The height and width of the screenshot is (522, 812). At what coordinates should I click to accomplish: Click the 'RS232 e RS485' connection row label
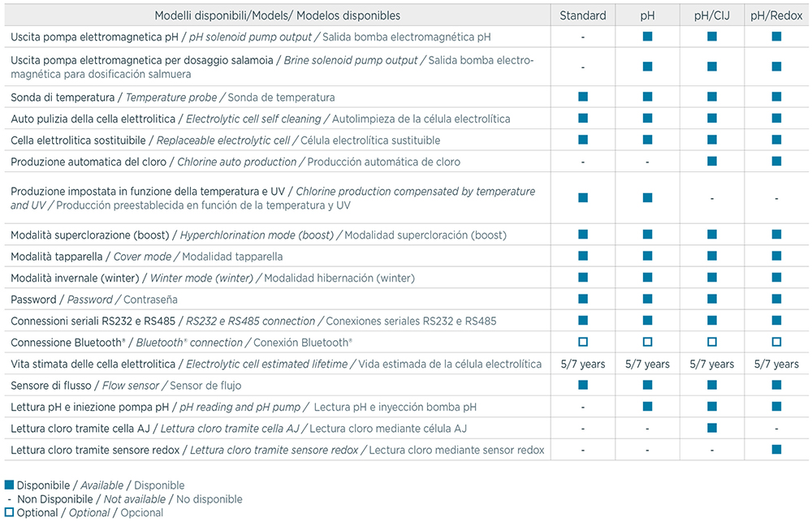(253, 321)
